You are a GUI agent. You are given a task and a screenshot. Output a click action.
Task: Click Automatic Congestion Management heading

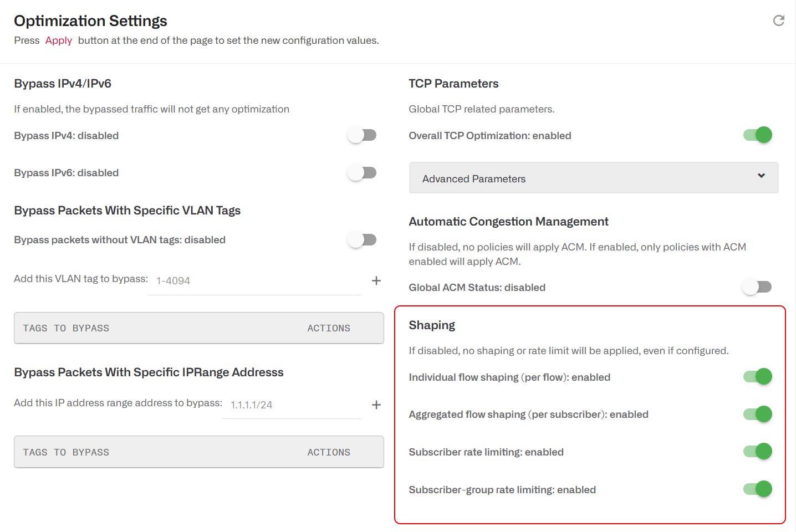(508, 222)
